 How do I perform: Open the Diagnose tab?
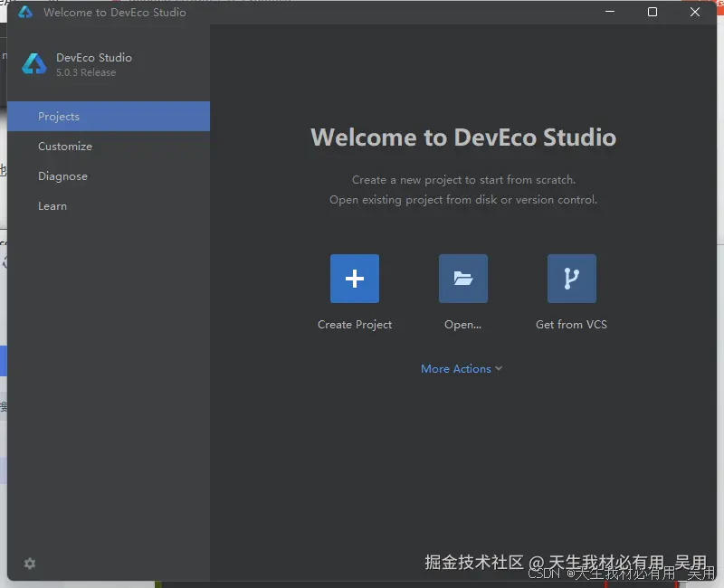click(x=109, y=176)
